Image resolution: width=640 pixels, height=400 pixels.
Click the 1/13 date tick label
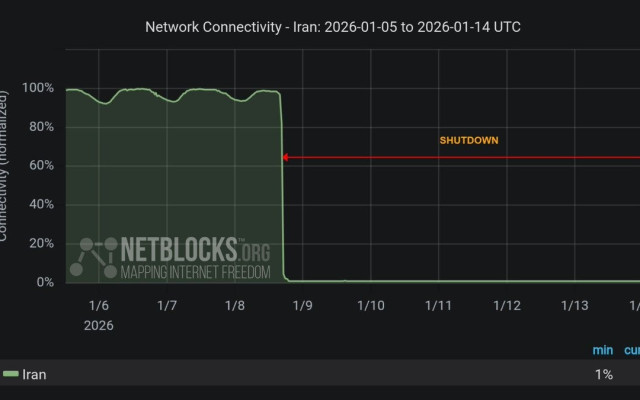click(x=574, y=305)
